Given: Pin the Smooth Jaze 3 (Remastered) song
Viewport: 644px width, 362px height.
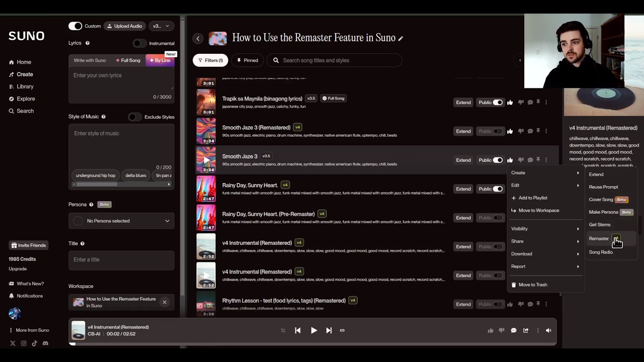Looking at the screenshot, I should pos(538,131).
